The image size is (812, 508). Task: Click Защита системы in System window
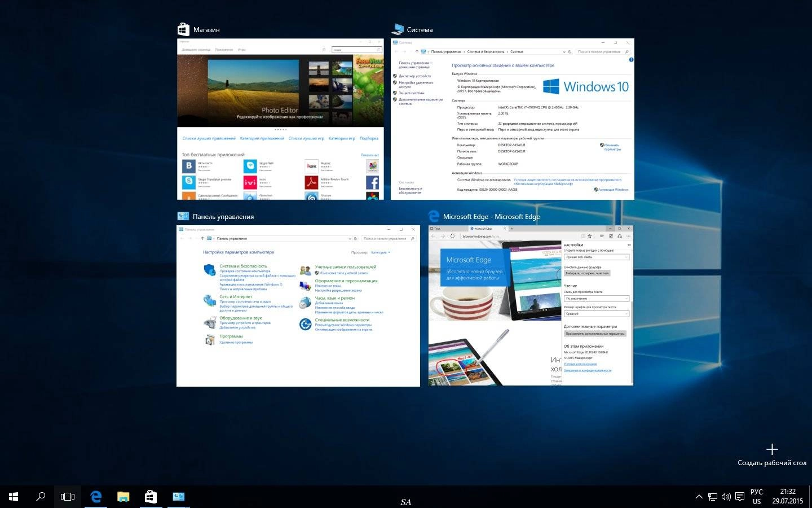(411, 93)
